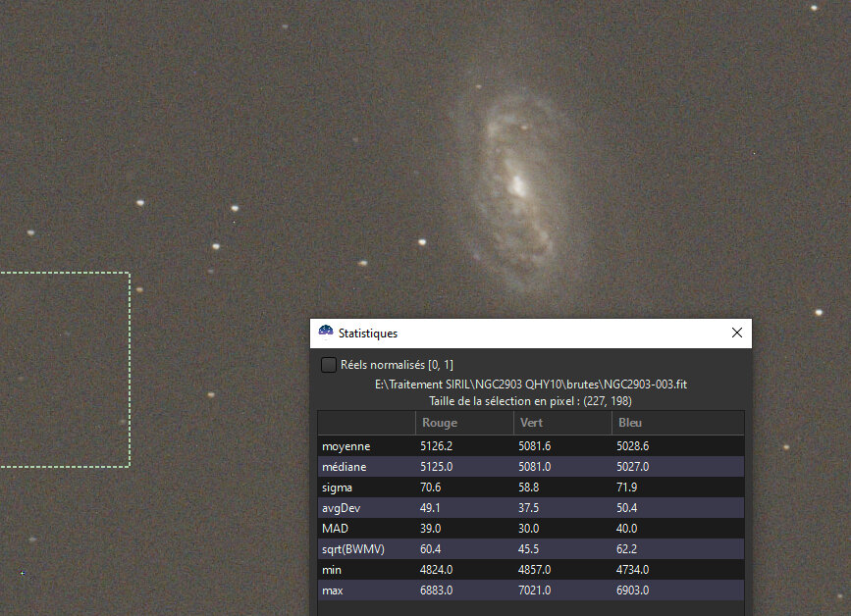Select the médiane row in the table
Image resolution: width=851 pixels, height=616 pixels.
click(442, 466)
